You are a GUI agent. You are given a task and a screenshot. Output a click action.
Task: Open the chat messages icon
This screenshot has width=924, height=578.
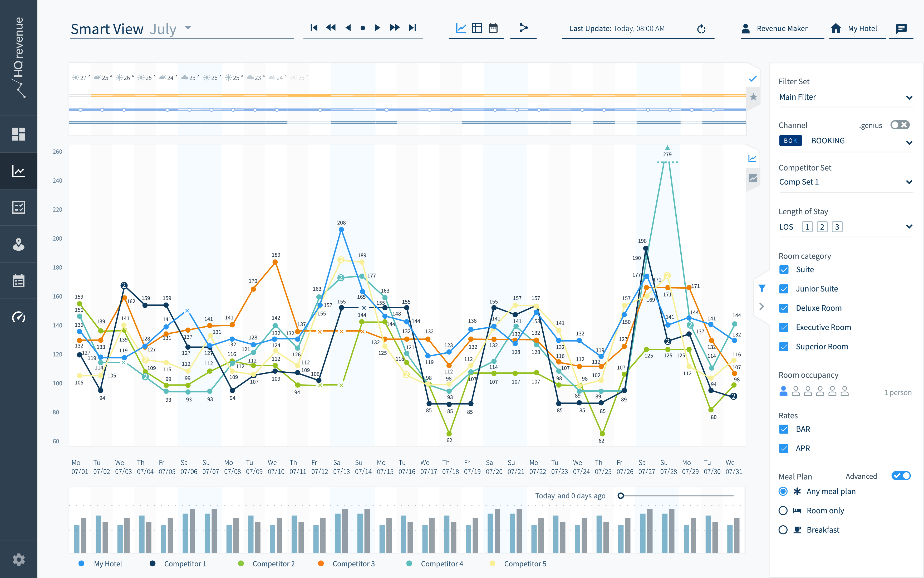point(901,28)
